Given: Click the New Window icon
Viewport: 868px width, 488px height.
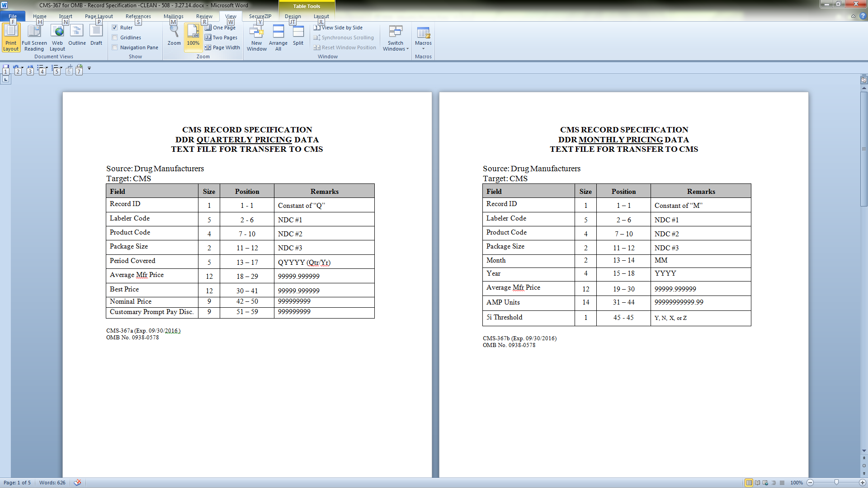Looking at the screenshot, I should click(x=256, y=32).
